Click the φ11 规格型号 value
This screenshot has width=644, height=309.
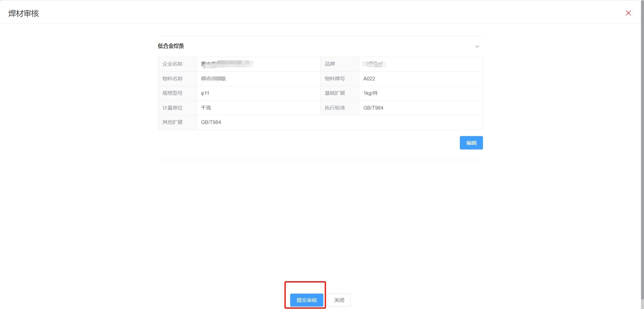pyautogui.click(x=205, y=93)
